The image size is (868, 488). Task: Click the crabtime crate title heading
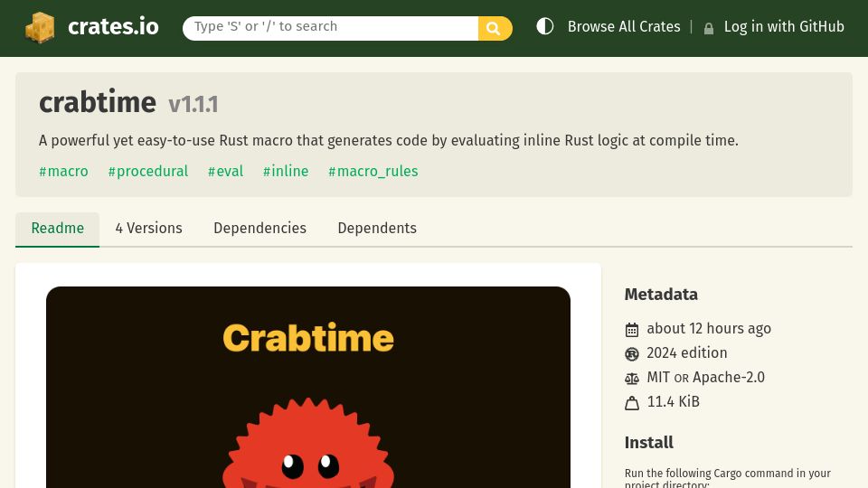(98, 102)
